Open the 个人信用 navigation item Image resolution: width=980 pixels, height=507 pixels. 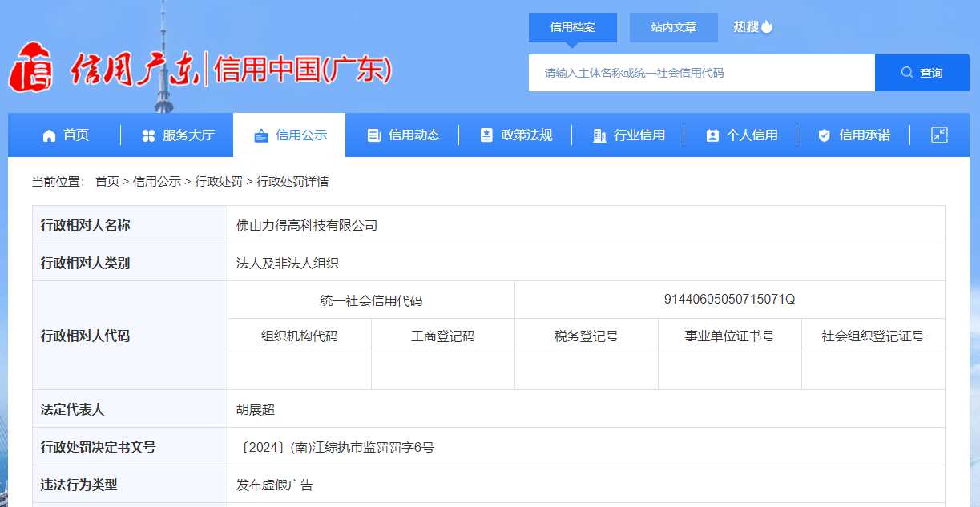[740, 135]
